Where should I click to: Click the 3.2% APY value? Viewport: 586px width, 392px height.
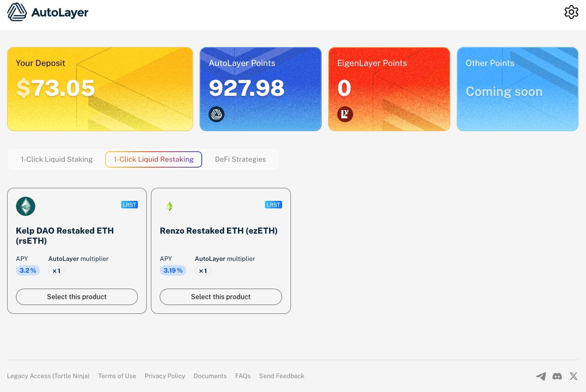(28, 271)
